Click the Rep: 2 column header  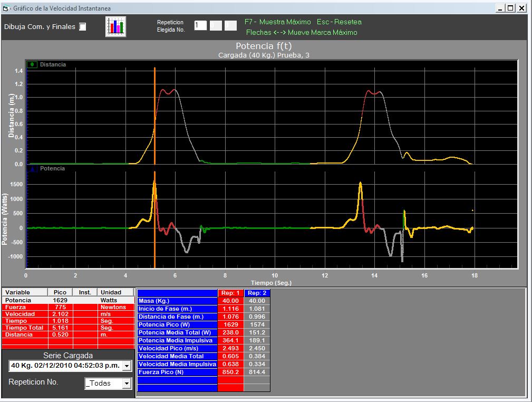click(x=257, y=293)
